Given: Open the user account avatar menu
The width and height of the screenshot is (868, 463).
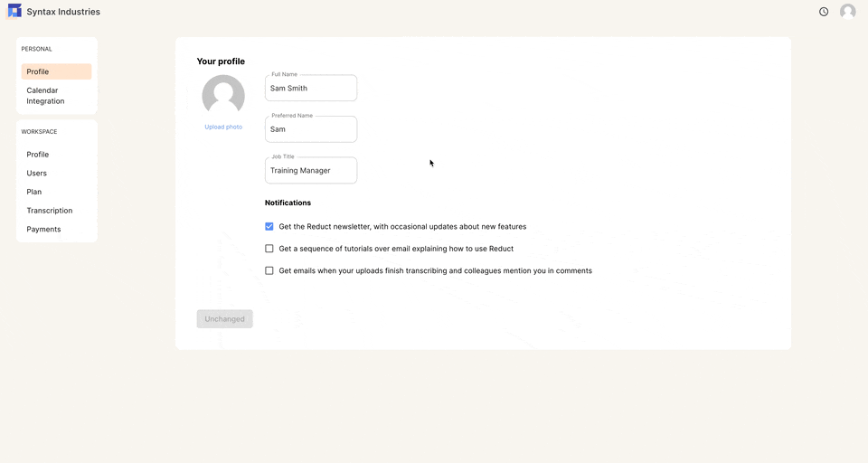Looking at the screenshot, I should (x=847, y=12).
